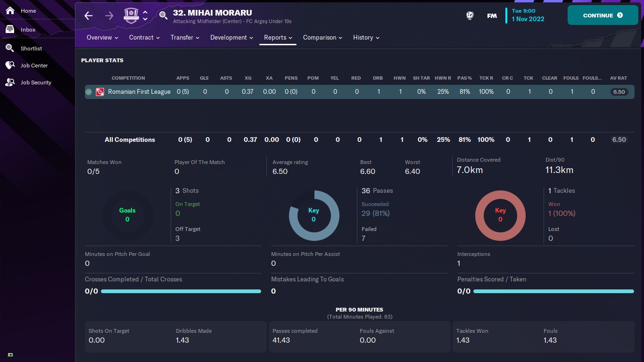
Task: Sort the table by AV RAT column
Action: (x=619, y=78)
